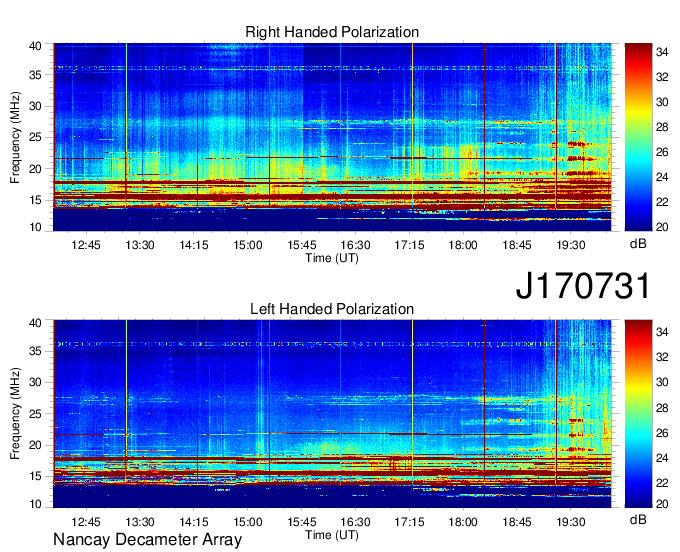Screen dimensions: 680x552
Task: Click the dB unit label under the bottom color bar
Action: click(638, 519)
